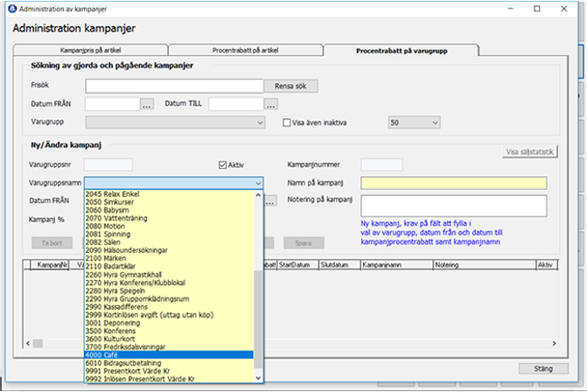Viewport: 587px width, 392px height.
Task: Pick 3500 Konferens entry
Action: (x=169, y=331)
